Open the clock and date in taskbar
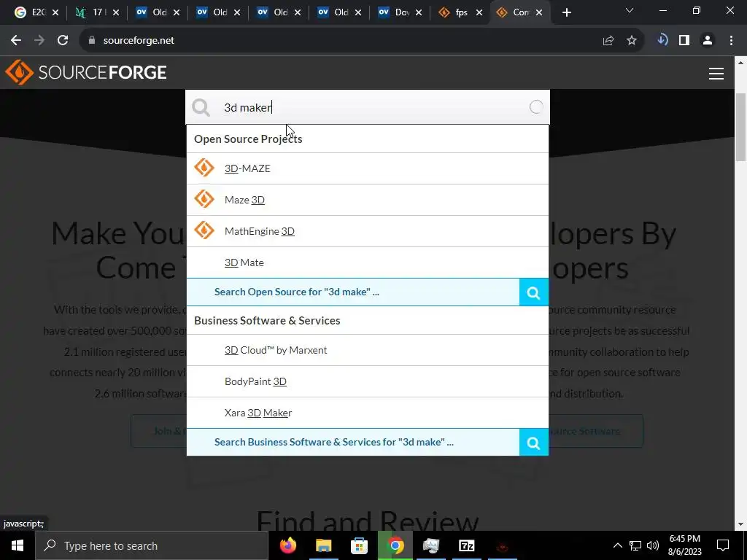The image size is (747, 560). click(x=684, y=545)
